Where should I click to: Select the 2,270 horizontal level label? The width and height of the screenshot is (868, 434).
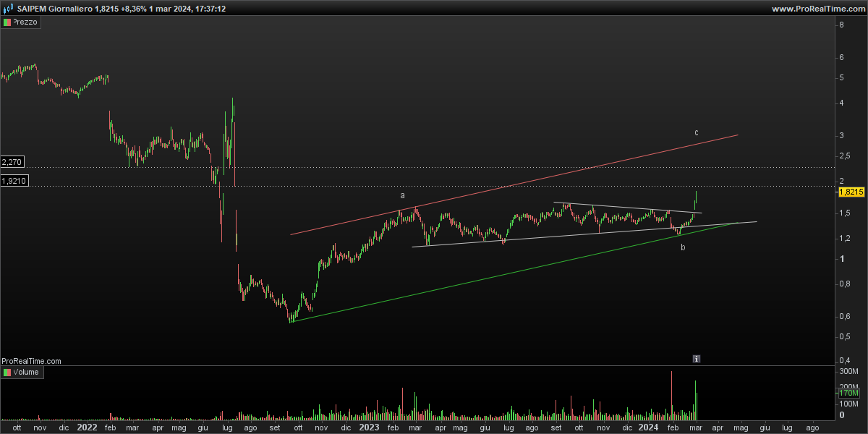pyautogui.click(x=14, y=162)
